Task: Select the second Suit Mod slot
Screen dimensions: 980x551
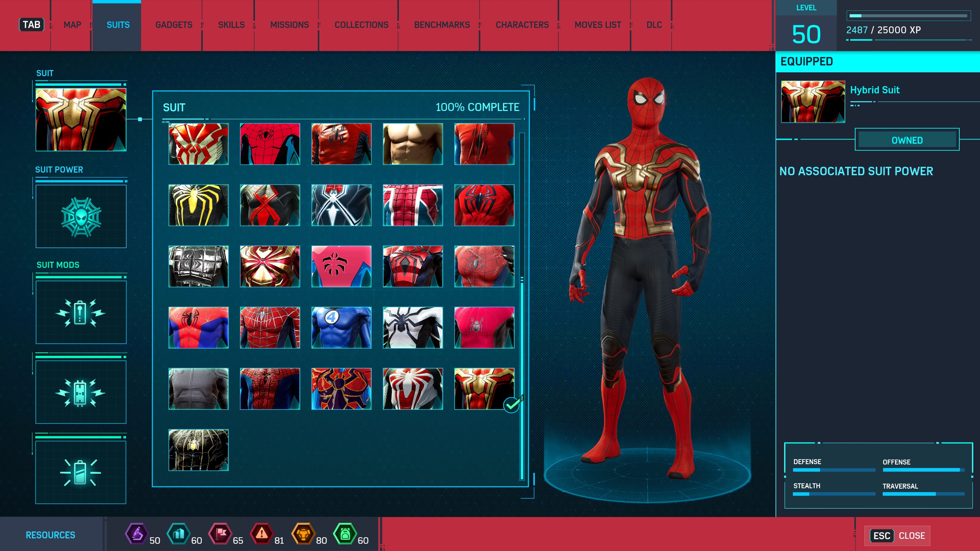Action: point(81,392)
